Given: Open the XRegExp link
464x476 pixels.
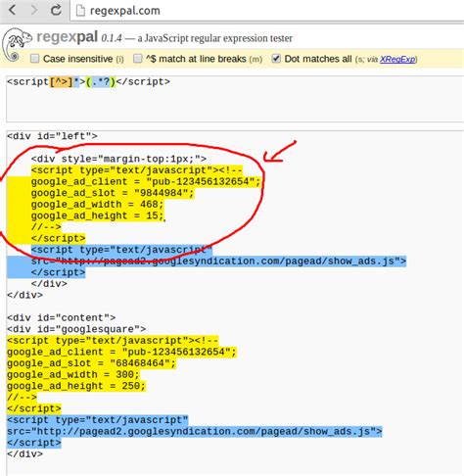Looking at the screenshot, I should (397, 59).
